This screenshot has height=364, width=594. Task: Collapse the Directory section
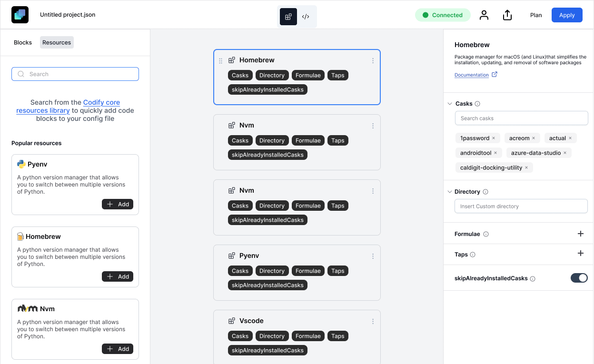coord(450,192)
